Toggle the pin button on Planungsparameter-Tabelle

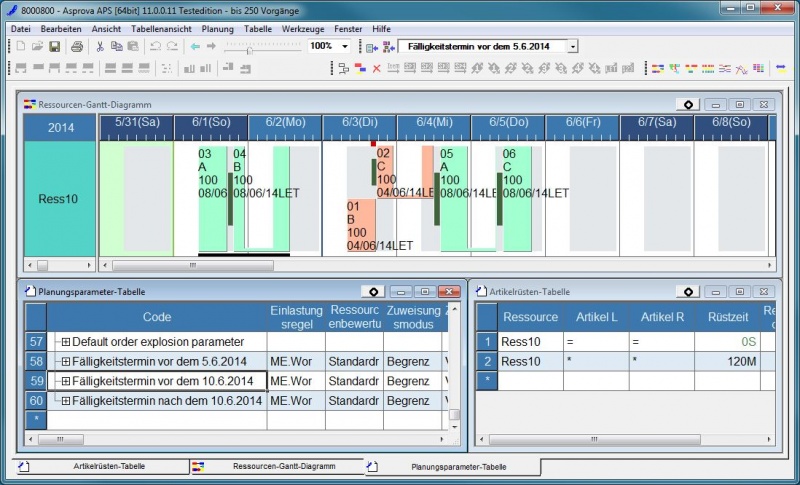click(373, 291)
